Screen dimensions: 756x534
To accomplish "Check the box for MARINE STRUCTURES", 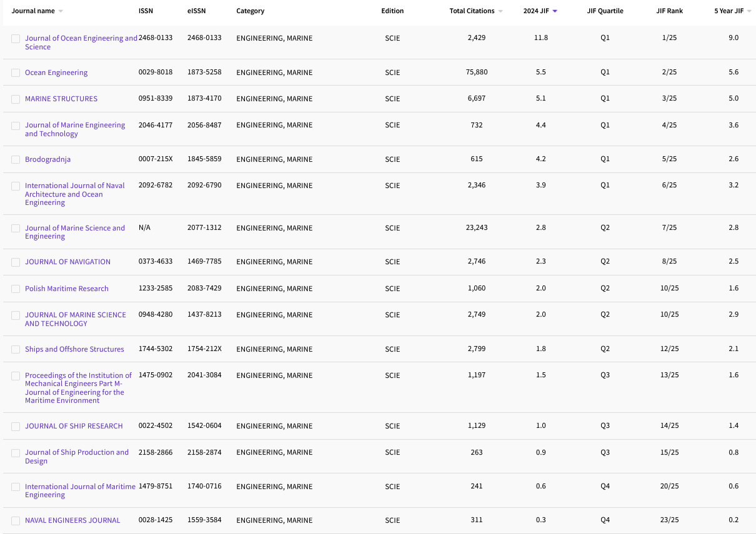I will (x=16, y=99).
